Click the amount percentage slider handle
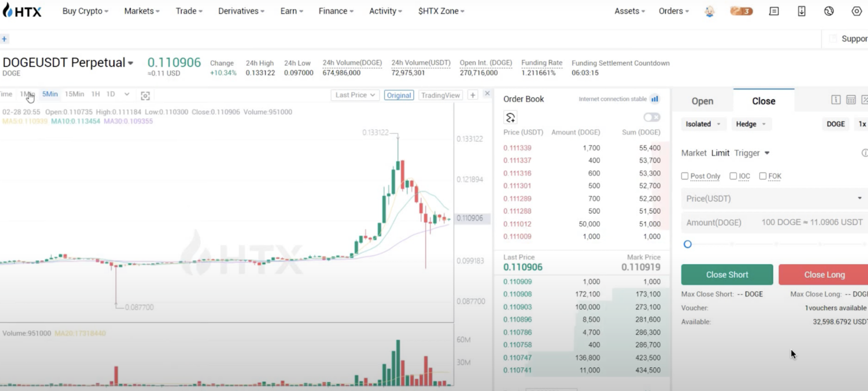Viewport: 868px width, 391px height. click(688, 244)
